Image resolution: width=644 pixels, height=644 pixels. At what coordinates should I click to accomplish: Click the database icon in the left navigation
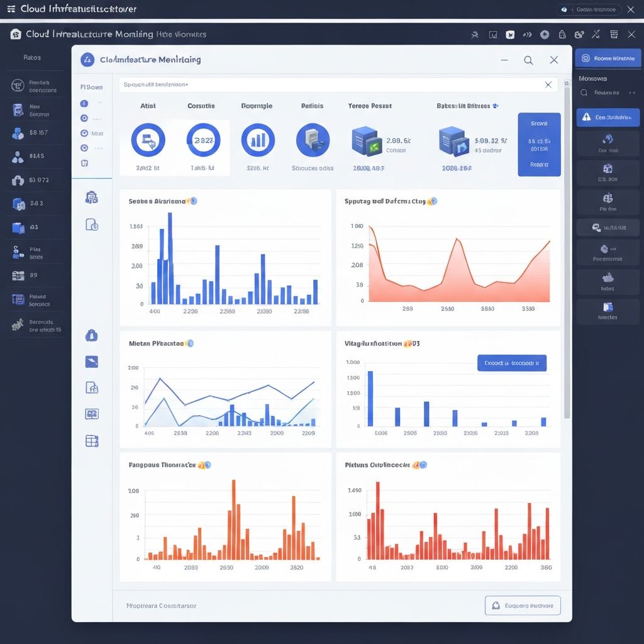click(17, 202)
